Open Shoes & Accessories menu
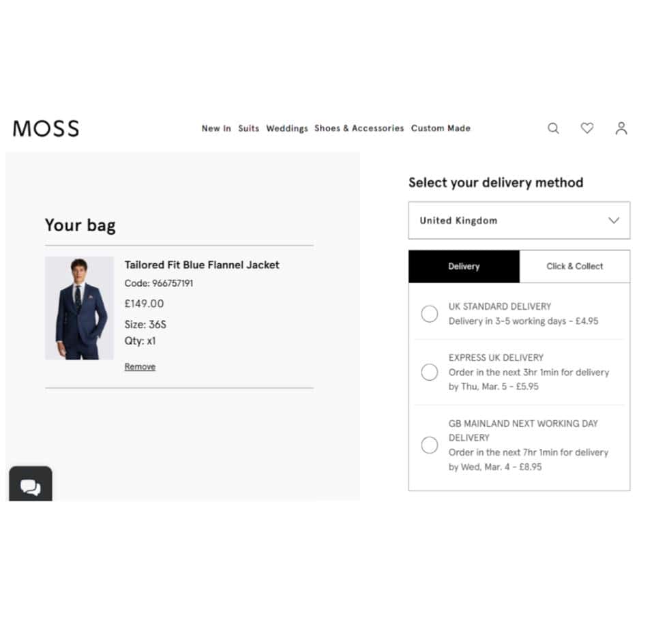654x644 pixels. click(x=359, y=128)
